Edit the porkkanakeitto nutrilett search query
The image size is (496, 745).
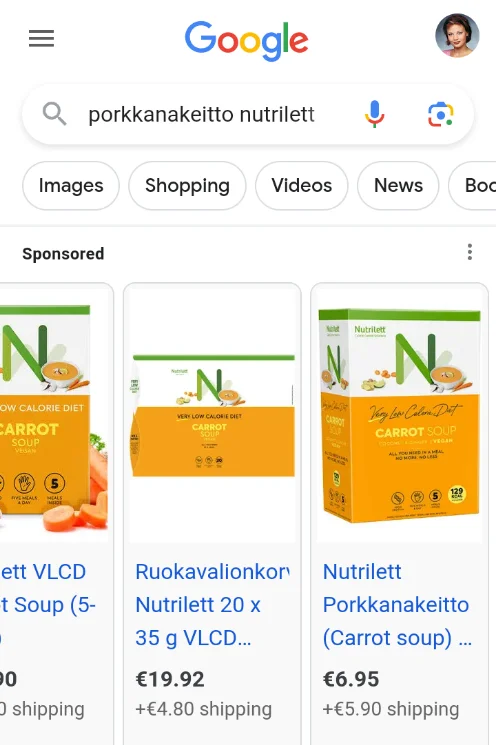coord(201,115)
